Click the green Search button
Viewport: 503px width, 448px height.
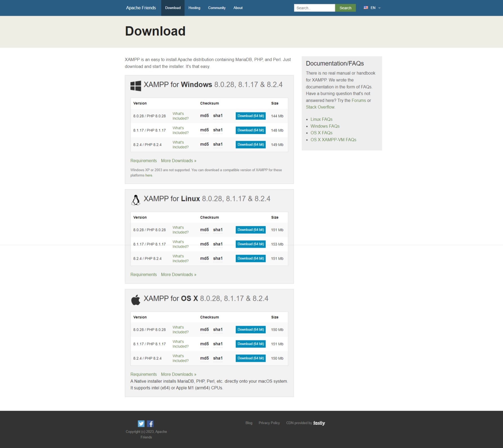tap(345, 8)
